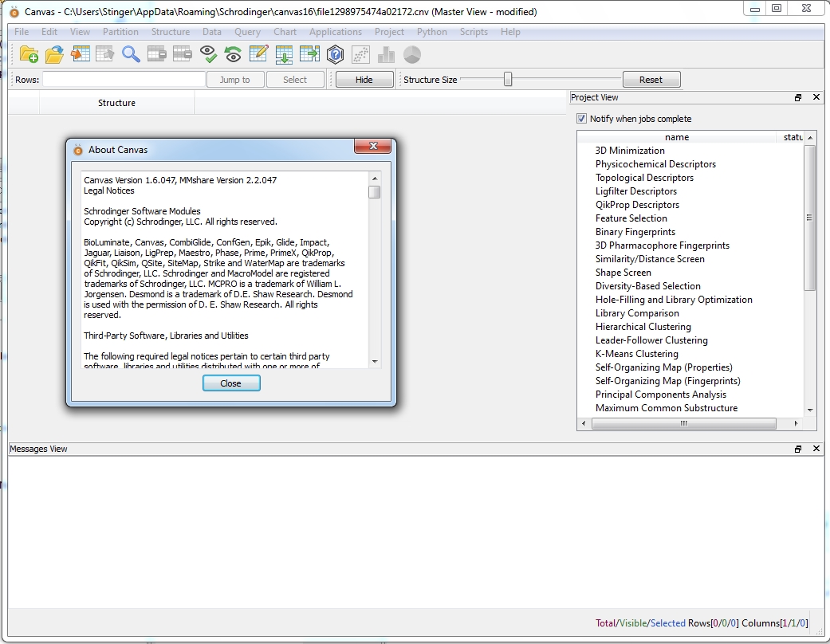Viewport: 830px width, 644px height.
Task: Click the new project folder icon
Action: point(30,54)
